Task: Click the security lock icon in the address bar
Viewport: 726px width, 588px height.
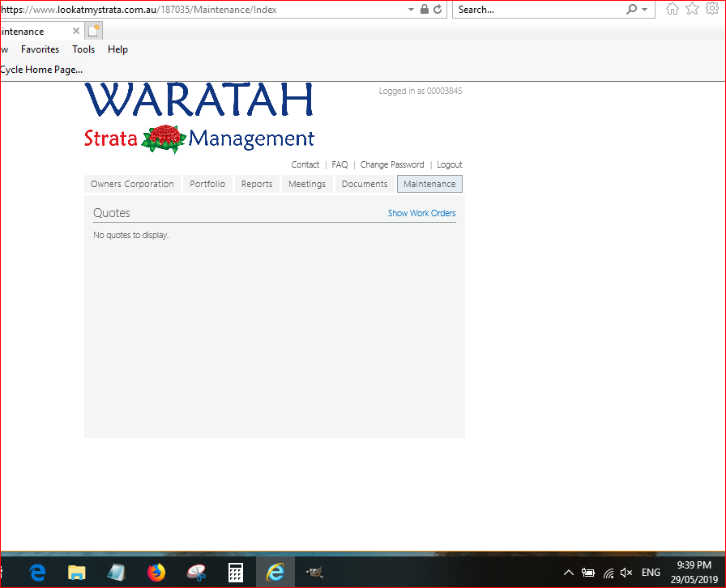Action: [x=424, y=9]
